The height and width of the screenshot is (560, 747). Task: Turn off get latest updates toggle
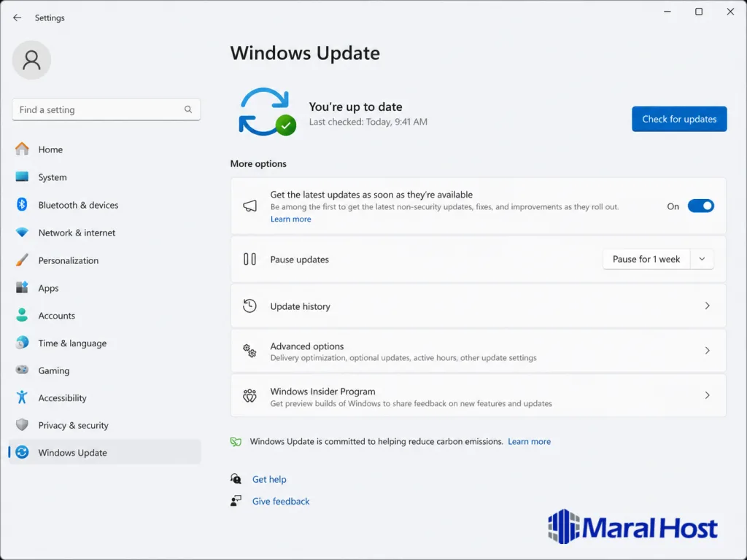[701, 206]
